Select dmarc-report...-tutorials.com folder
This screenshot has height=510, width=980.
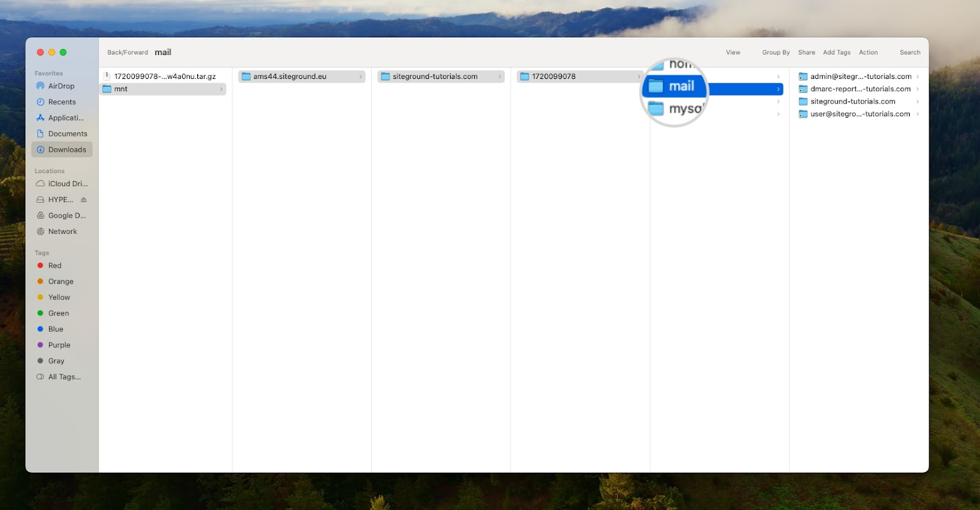coord(859,89)
